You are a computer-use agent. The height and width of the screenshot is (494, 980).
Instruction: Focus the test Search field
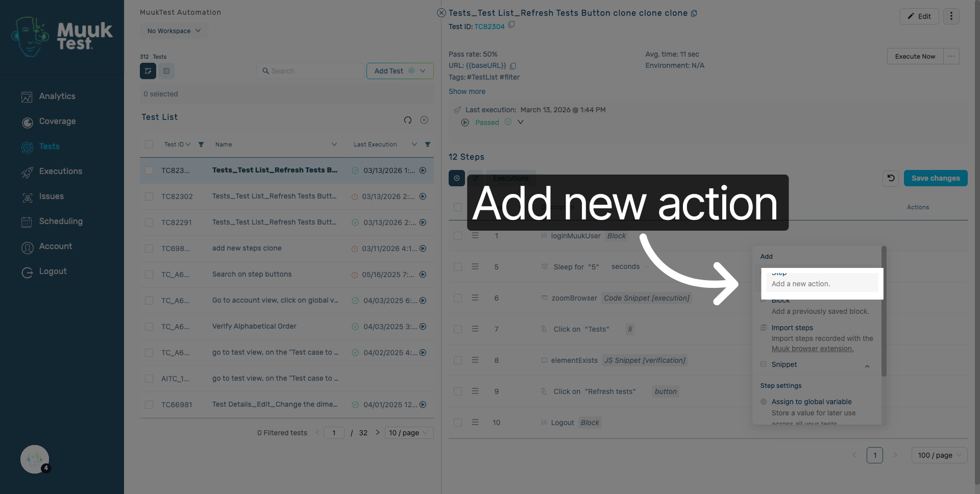[310, 71]
